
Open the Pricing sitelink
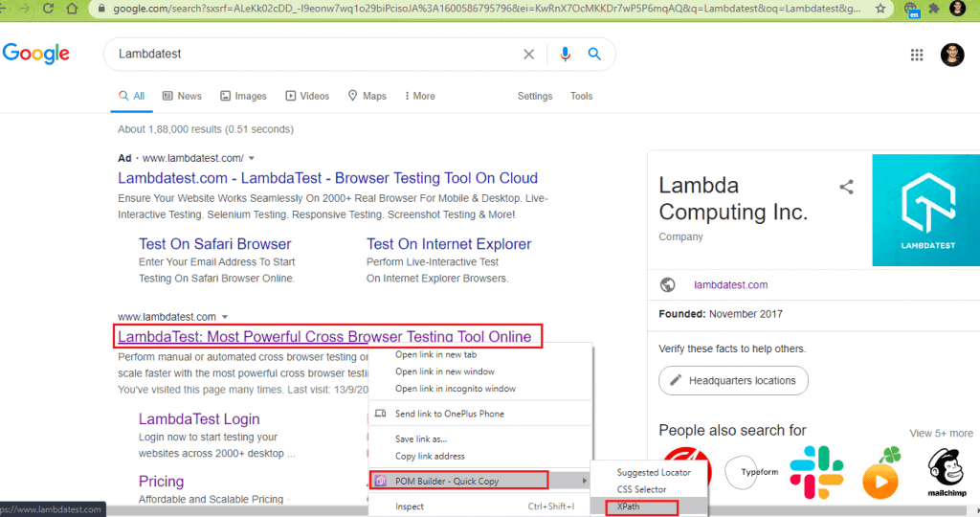pos(161,482)
